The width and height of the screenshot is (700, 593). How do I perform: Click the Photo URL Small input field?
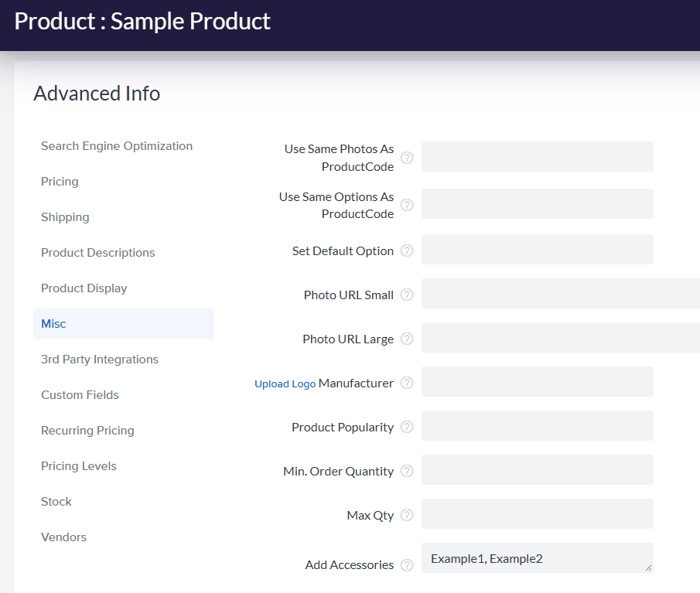coord(557,293)
